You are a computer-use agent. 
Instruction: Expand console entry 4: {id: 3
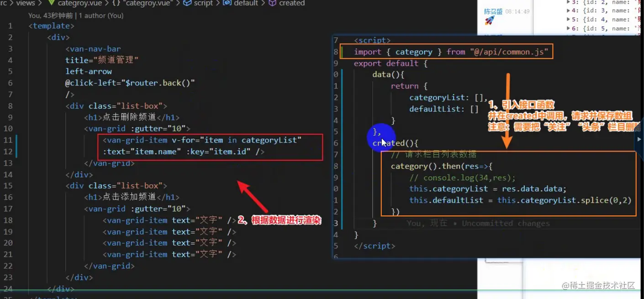click(569, 10)
